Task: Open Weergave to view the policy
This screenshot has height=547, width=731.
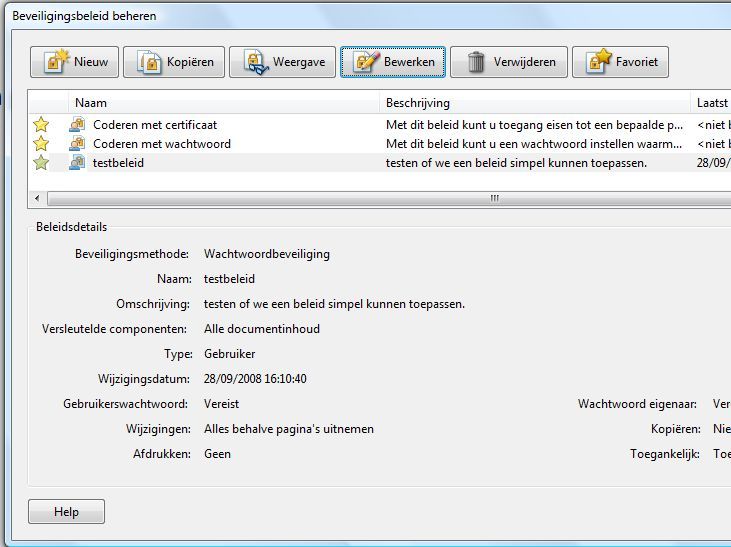Action: (281, 62)
